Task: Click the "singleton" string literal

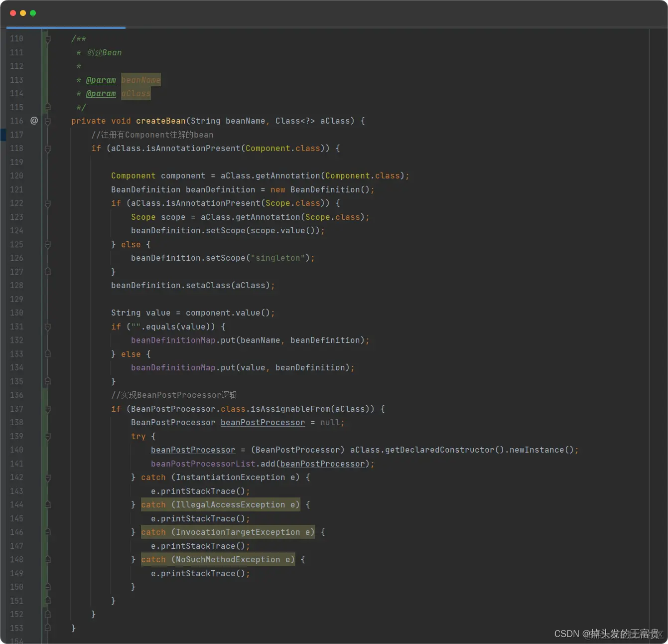Action: (278, 258)
